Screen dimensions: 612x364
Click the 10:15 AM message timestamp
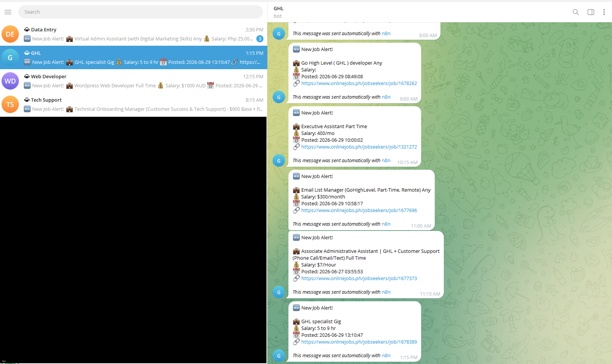point(407,163)
